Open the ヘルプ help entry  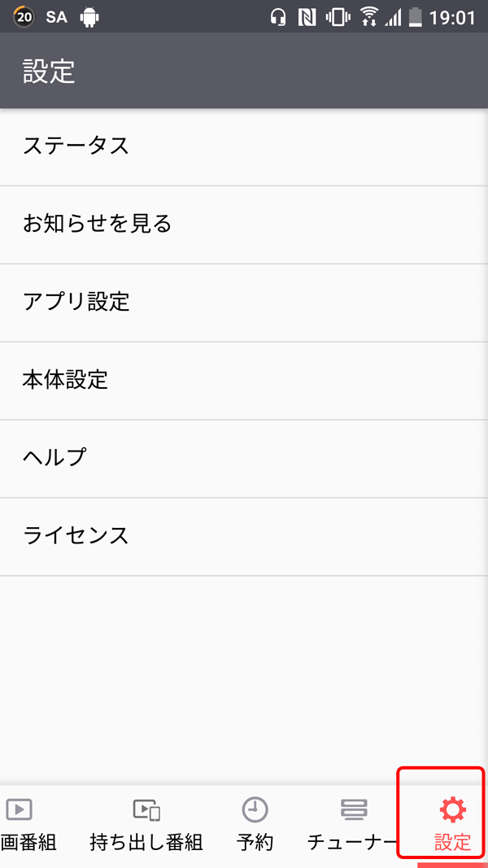(244, 459)
